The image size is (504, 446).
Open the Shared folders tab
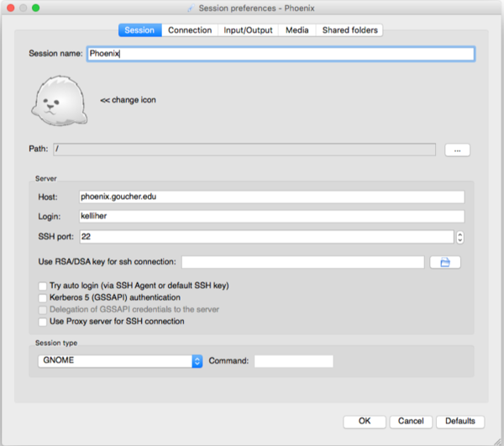point(349,30)
